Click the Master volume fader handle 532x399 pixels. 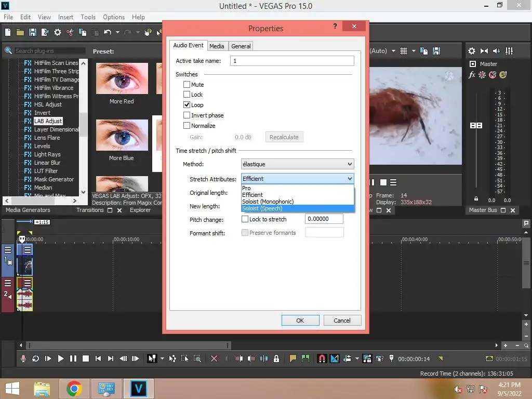tap(476, 126)
